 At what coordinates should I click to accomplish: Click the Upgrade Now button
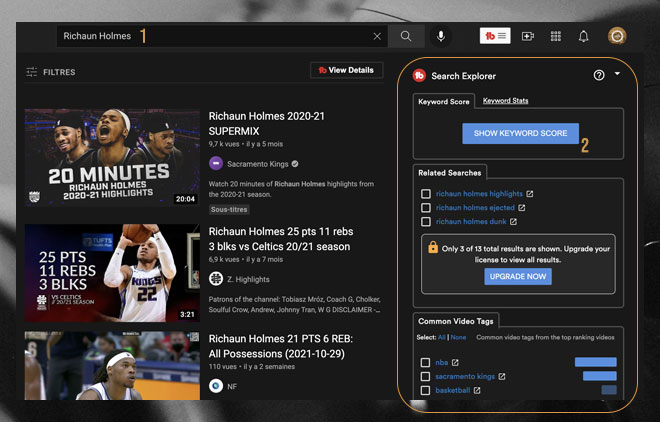tap(518, 276)
